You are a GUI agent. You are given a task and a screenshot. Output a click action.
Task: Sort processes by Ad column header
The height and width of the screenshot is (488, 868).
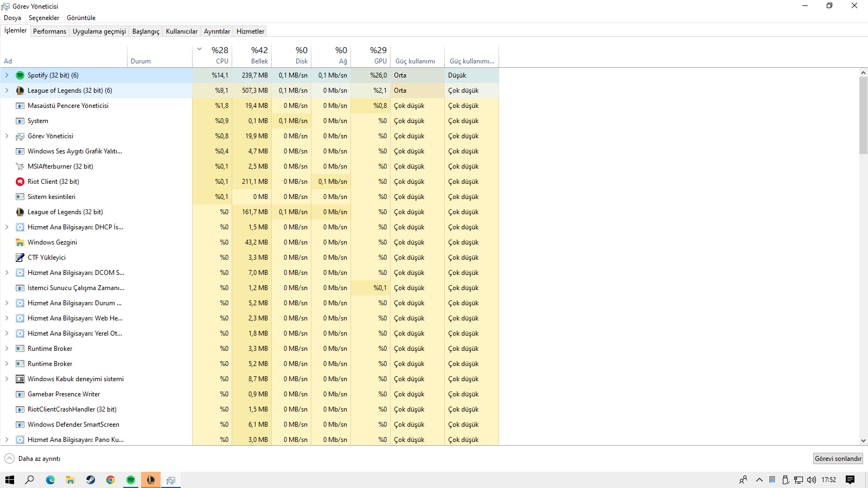click(x=64, y=56)
